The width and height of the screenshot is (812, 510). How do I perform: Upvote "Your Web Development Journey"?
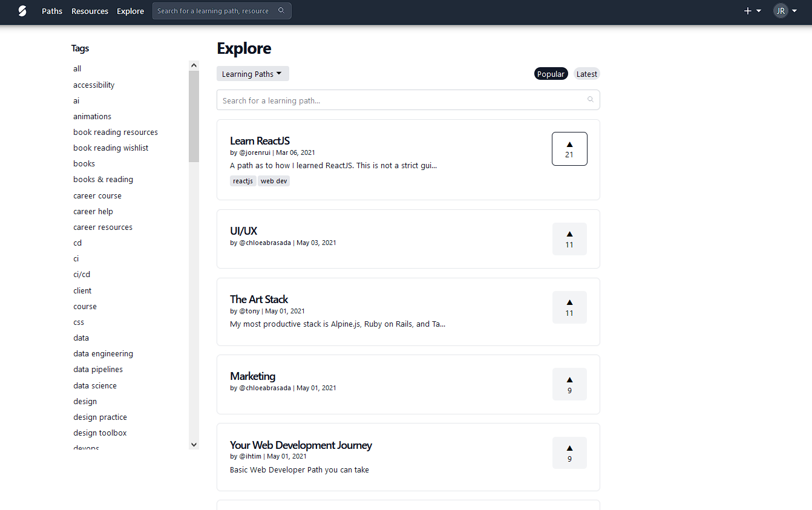coord(569,453)
